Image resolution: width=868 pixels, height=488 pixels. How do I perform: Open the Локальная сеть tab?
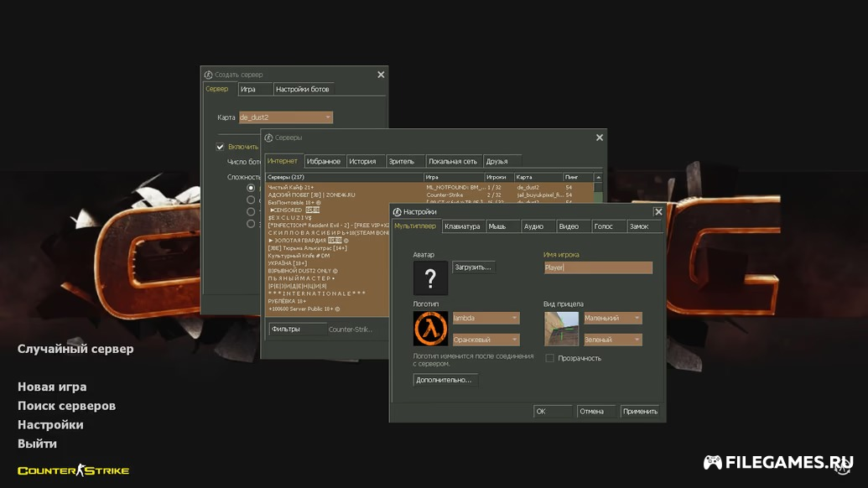(453, 162)
